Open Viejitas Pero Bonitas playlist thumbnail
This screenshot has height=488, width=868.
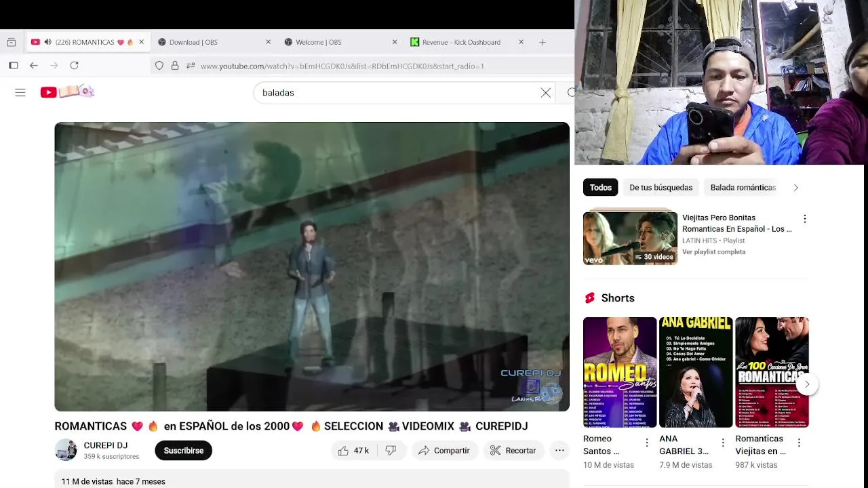(x=630, y=239)
